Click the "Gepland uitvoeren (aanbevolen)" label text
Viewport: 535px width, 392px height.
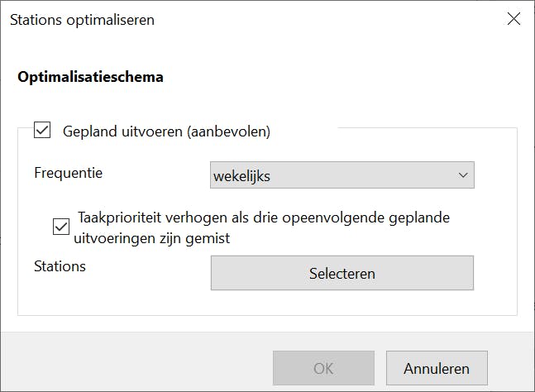[166, 131]
